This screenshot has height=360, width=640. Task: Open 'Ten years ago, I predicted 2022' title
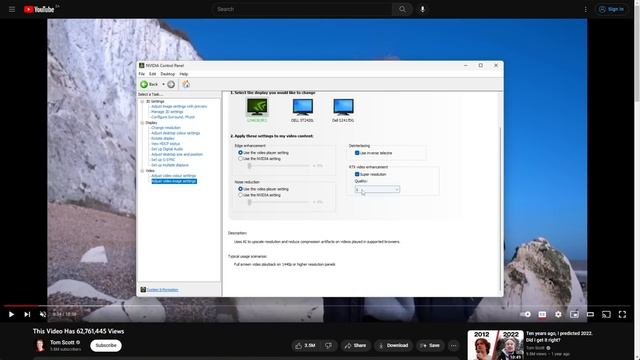pos(559,337)
